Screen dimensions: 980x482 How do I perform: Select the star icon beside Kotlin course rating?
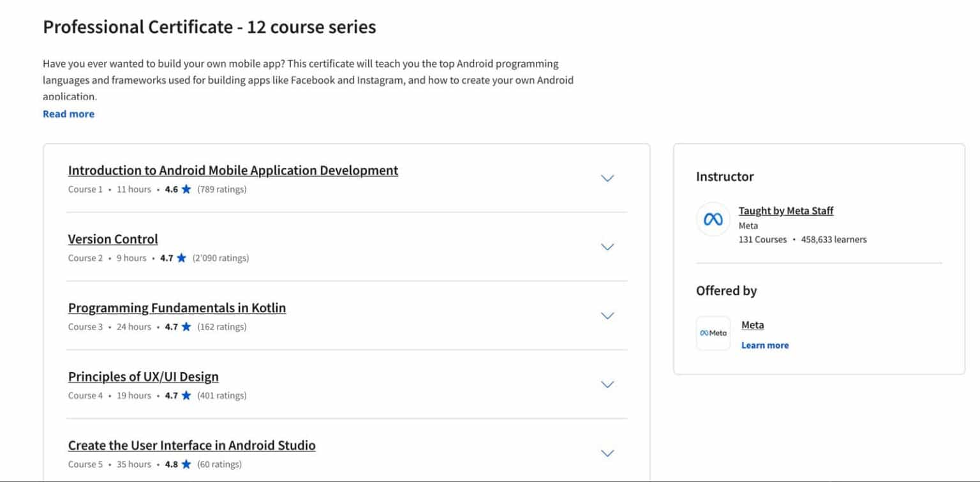click(x=185, y=326)
